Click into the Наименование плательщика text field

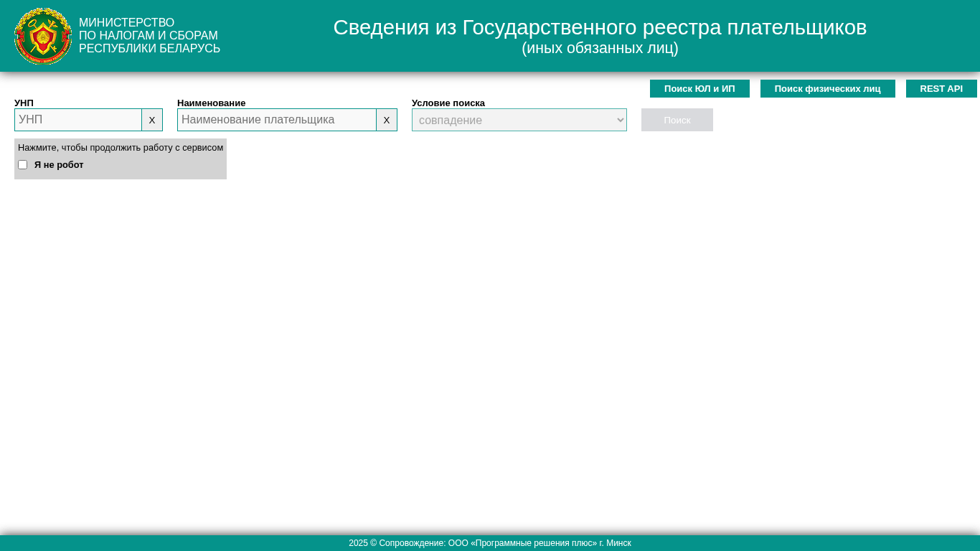[277, 120]
